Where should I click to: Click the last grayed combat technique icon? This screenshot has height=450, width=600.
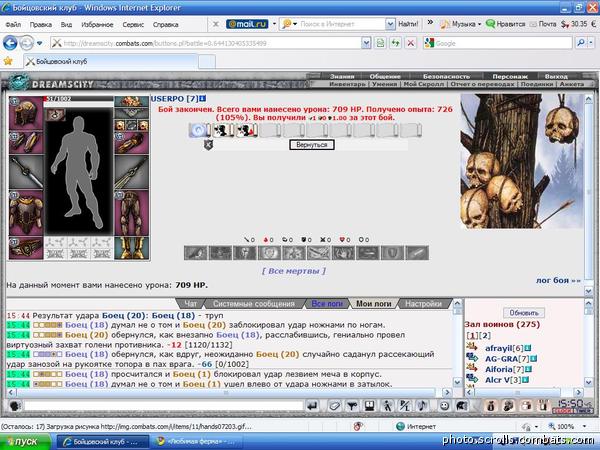point(417,253)
